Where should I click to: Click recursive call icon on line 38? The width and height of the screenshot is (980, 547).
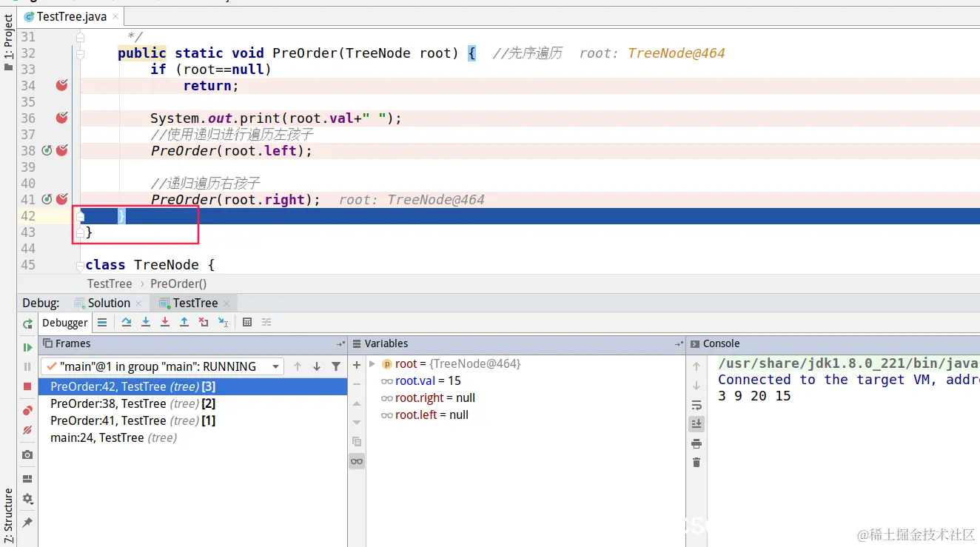[47, 150]
